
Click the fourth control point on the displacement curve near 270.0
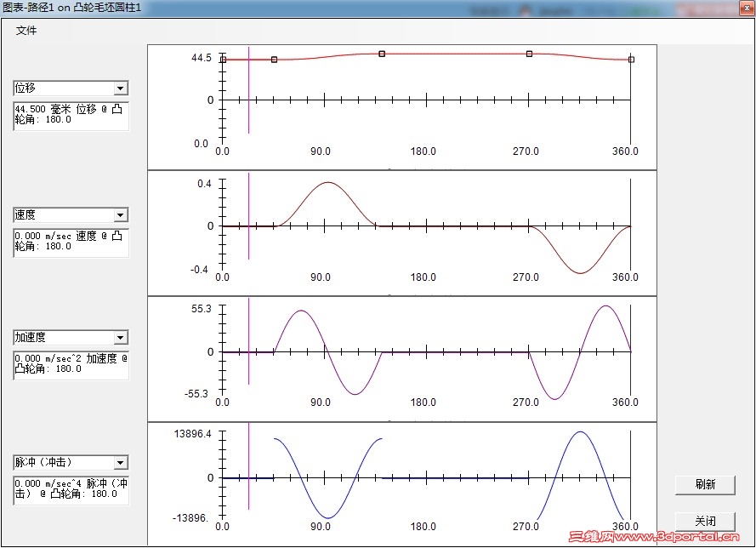click(x=530, y=54)
